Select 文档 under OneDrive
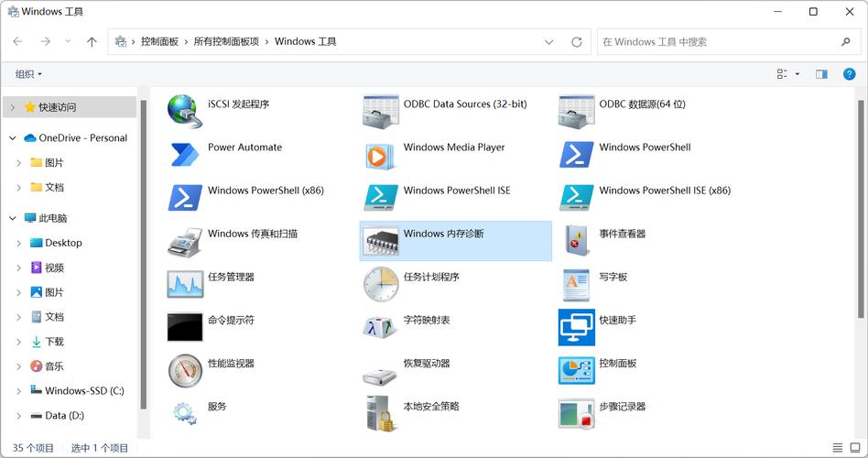This screenshot has height=458, width=868. [54, 187]
